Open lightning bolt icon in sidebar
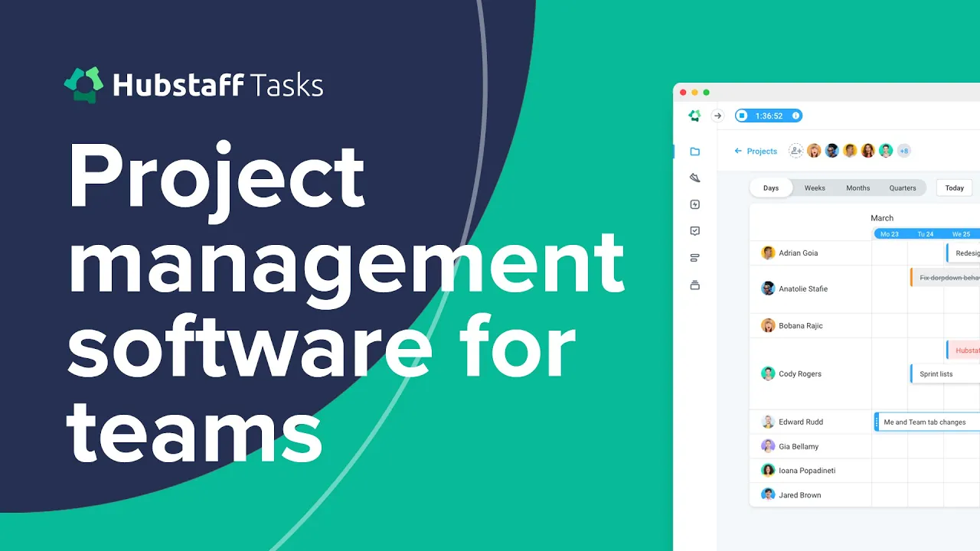 694,204
